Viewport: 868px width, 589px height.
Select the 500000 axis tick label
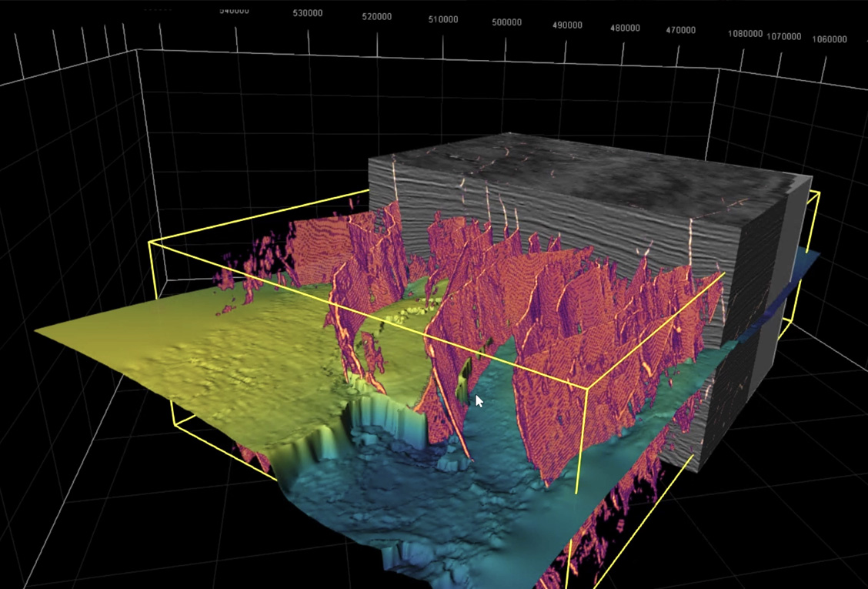[506, 23]
